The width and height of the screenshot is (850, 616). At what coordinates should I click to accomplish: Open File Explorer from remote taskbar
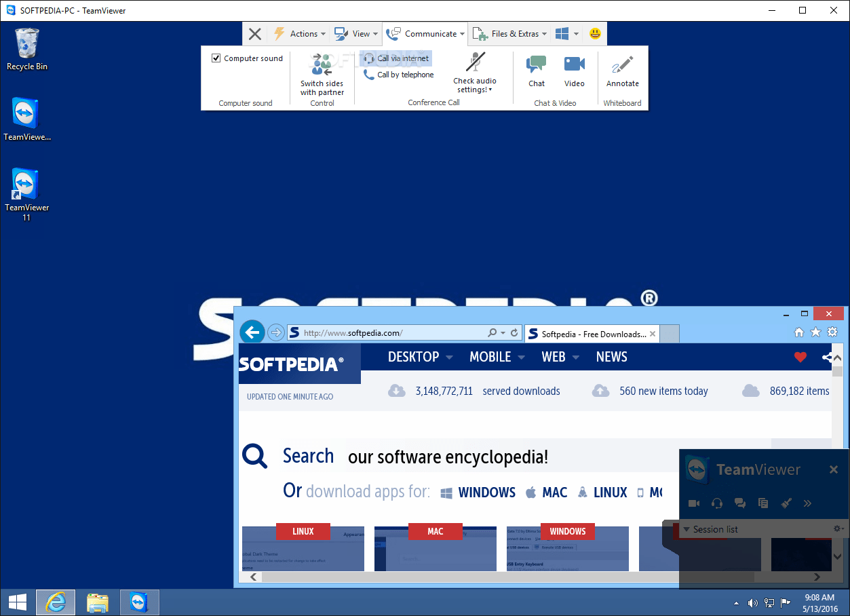98,602
